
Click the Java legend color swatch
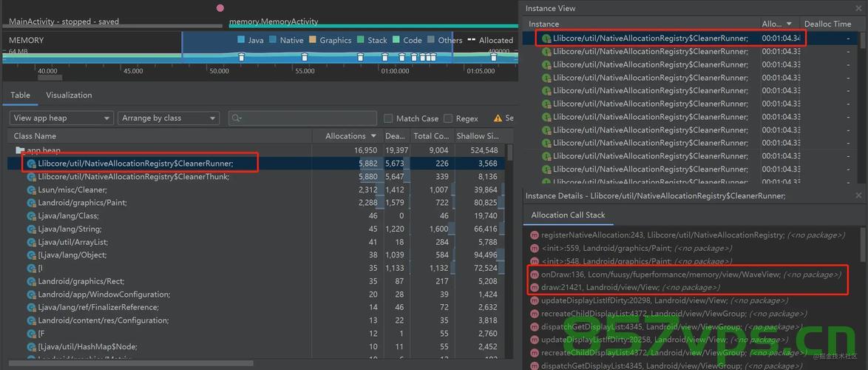point(241,40)
